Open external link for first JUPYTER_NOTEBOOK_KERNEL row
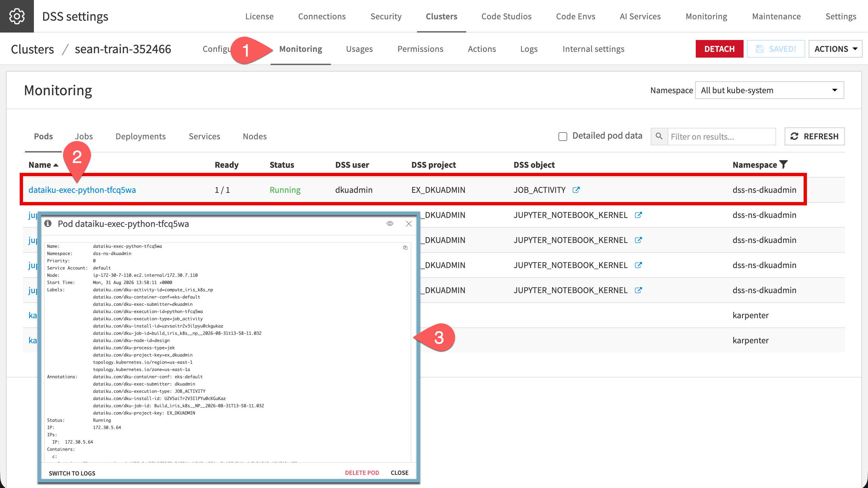Image resolution: width=868 pixels, height=488 pixels. (638, 215)
